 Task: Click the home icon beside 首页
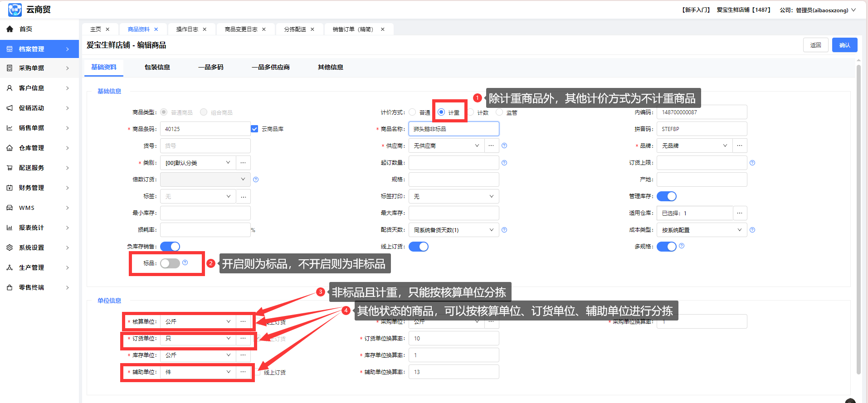tap(10, 29)
